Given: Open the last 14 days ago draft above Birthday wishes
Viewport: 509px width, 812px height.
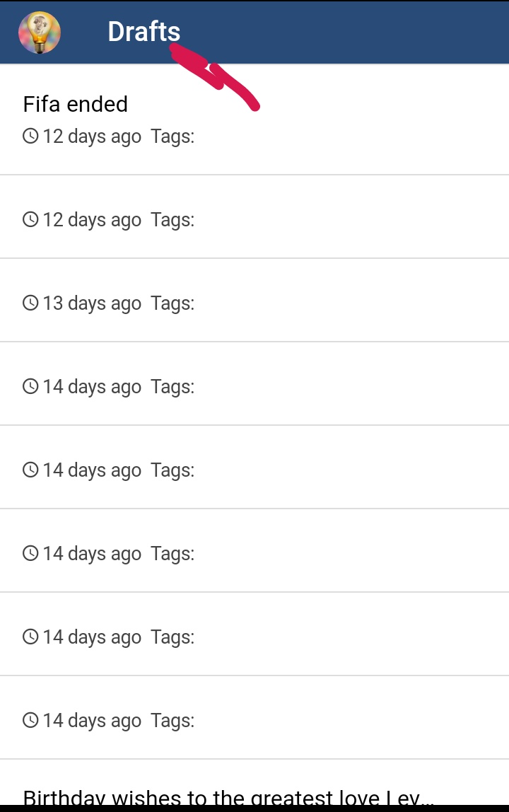Looking at the screenshot, I should (255, 718).
